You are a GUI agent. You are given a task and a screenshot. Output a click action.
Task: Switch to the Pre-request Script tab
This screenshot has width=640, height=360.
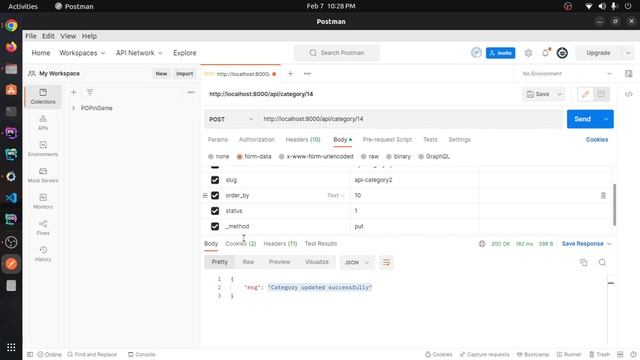pyautogui.click(x=387, y=140)
